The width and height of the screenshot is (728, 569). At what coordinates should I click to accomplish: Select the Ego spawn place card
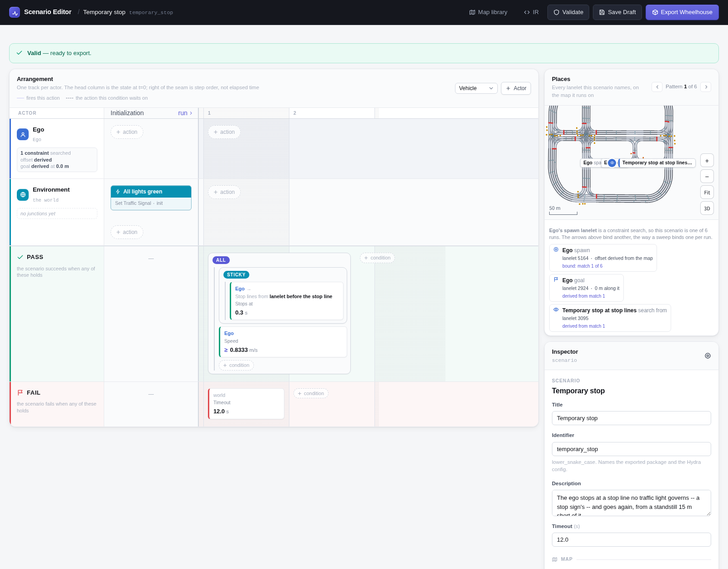603,258
